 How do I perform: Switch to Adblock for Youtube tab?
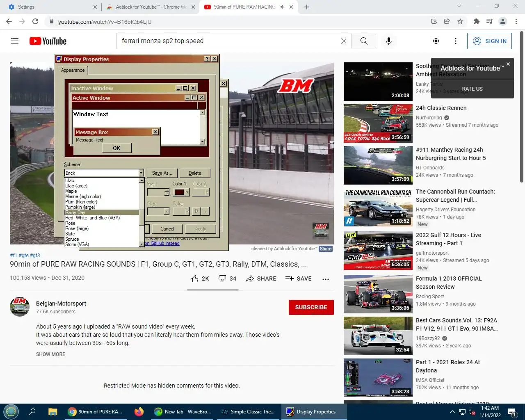150,7
